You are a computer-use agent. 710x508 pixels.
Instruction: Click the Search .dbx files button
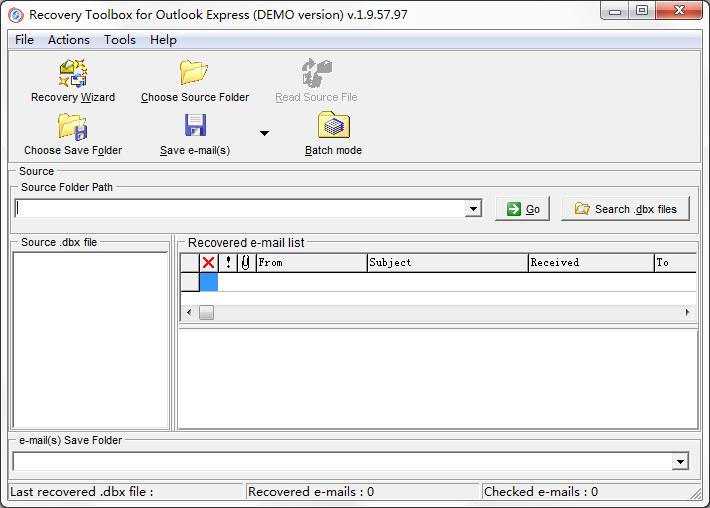pyautogui.click(x=625, y=209)
